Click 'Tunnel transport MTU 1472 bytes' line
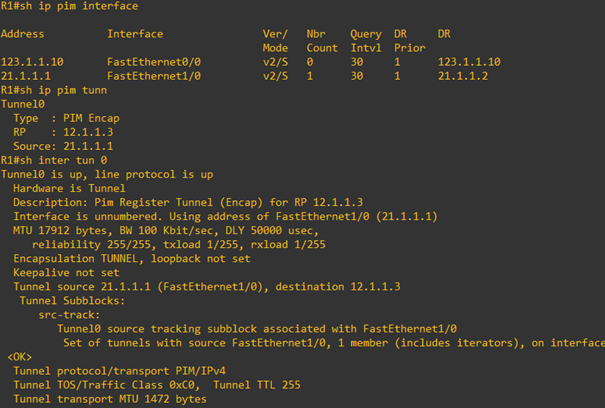This screenshot has width=605, height=408. click(x=110, y=399)
